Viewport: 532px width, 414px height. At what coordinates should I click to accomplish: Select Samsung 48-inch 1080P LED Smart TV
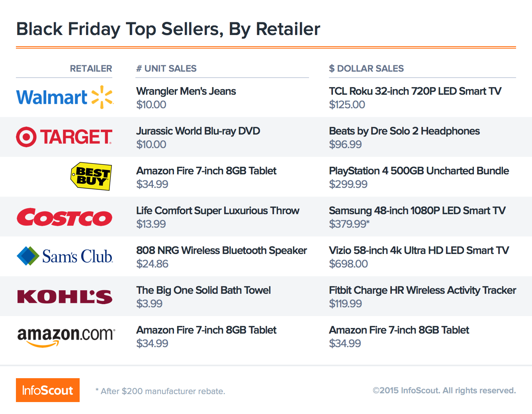[417, 211]
